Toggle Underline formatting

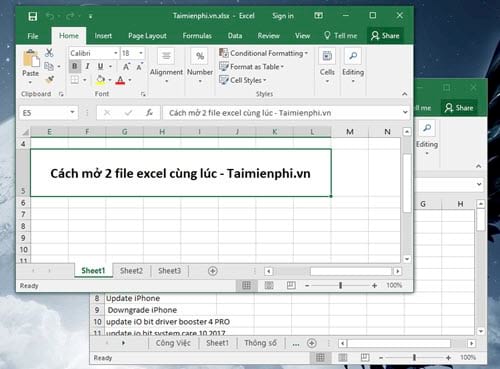coord(100,66)
